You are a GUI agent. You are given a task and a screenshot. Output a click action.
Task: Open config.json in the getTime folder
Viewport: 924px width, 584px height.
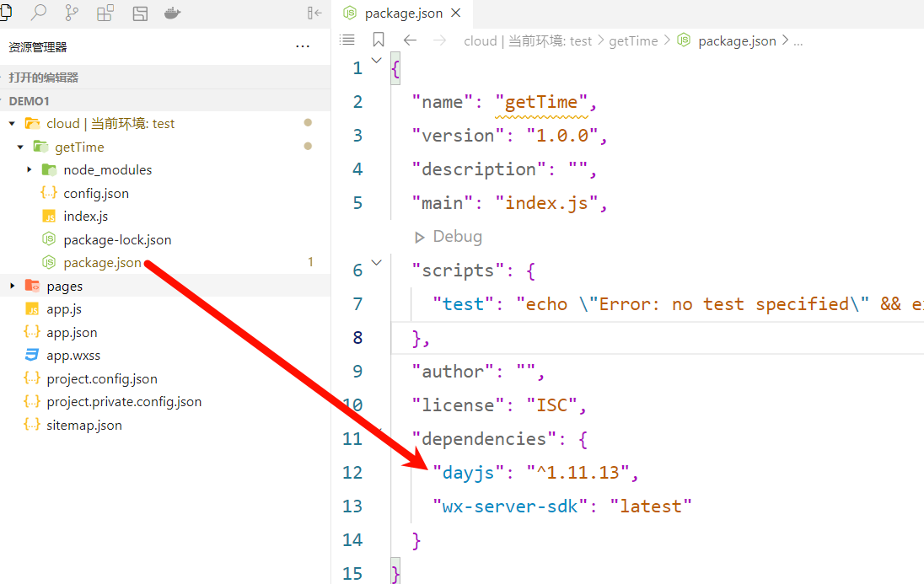(x=96, y=193)
